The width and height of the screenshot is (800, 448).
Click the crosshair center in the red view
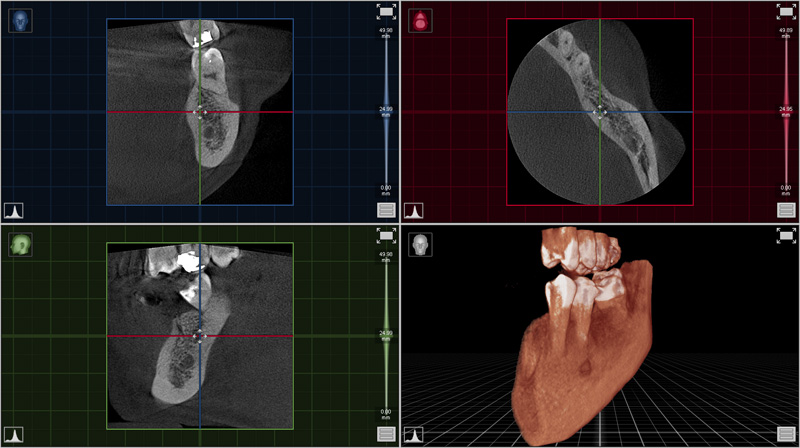[600, 112]
